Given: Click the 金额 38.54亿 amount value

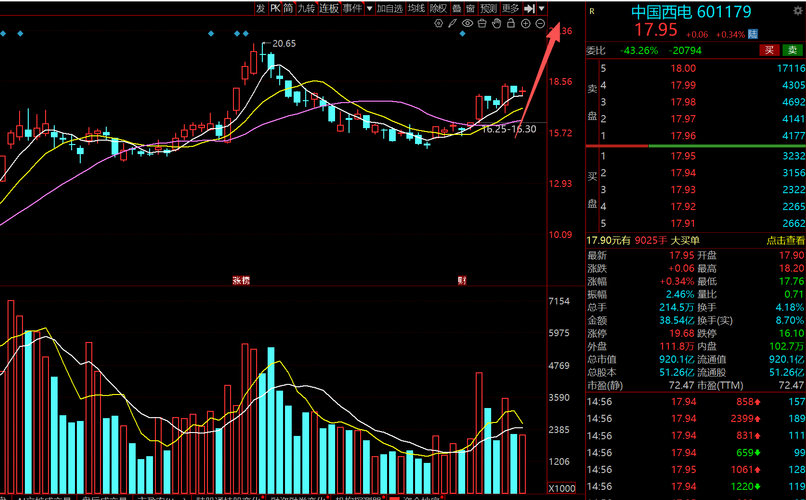Looking at the screenshot, I should click(677, 321).
